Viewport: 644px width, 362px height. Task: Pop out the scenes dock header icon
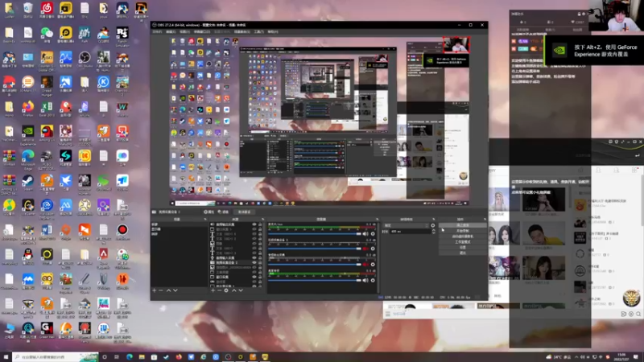point(205,219)
